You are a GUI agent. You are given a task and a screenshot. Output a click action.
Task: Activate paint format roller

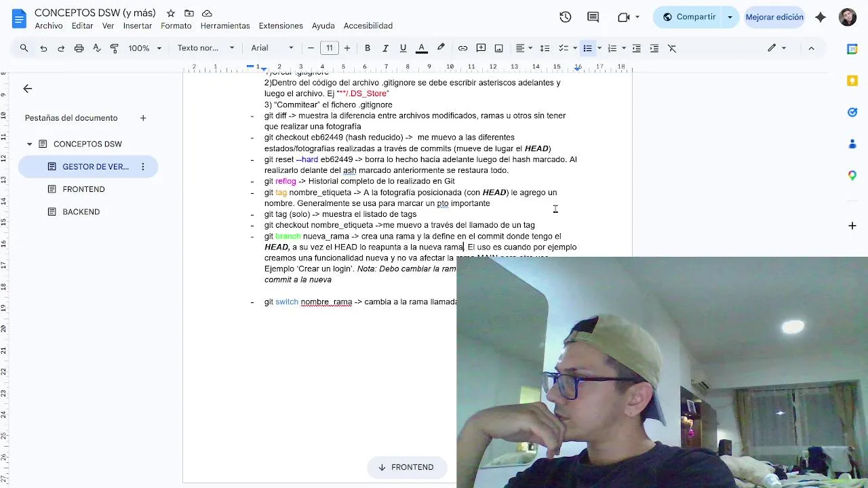[114, 48]
